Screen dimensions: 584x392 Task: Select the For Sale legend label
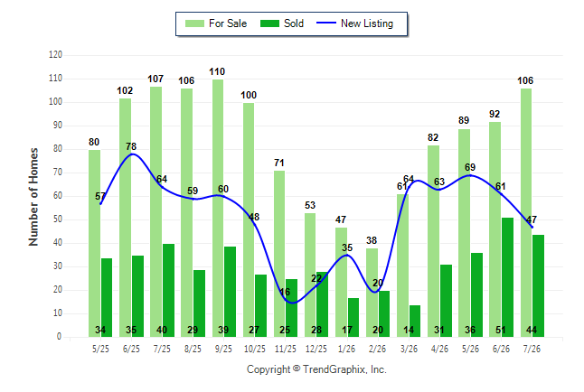[228, 23]
